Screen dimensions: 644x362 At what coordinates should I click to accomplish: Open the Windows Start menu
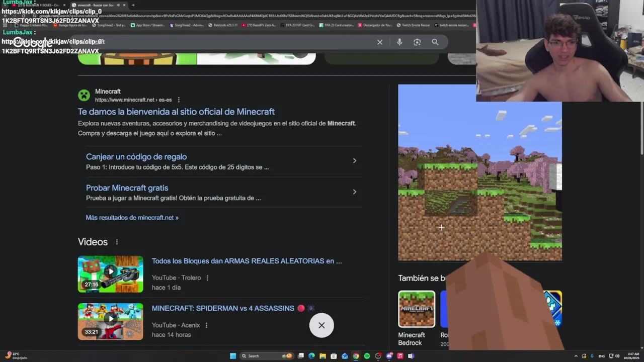tap(232, 356)
